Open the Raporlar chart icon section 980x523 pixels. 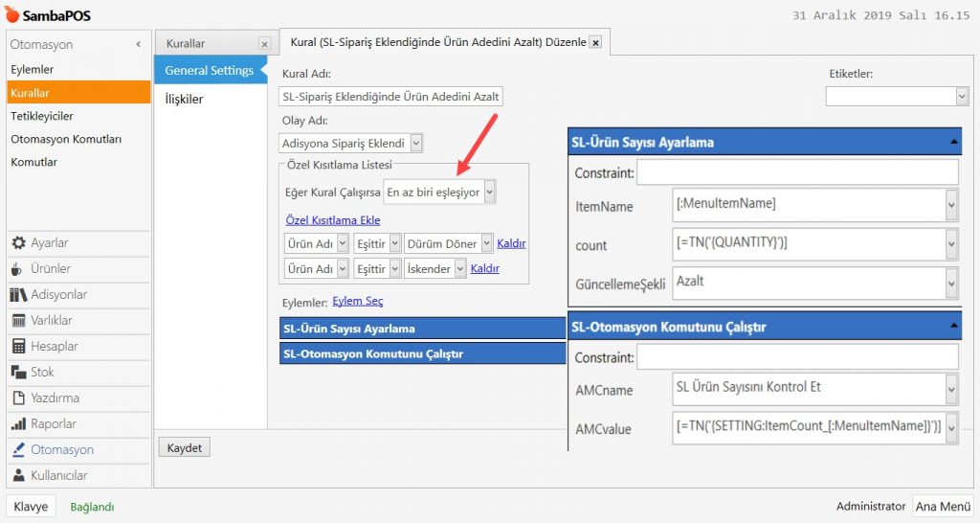19,424
